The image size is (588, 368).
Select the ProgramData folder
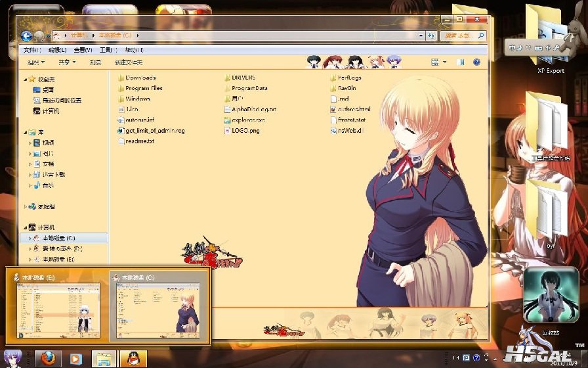click(x=246, y=88)
